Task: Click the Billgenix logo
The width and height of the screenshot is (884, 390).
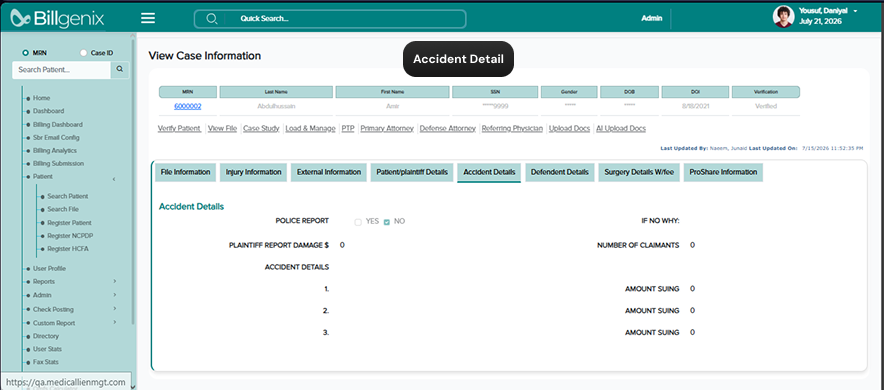Action: [x=57, y=19]
